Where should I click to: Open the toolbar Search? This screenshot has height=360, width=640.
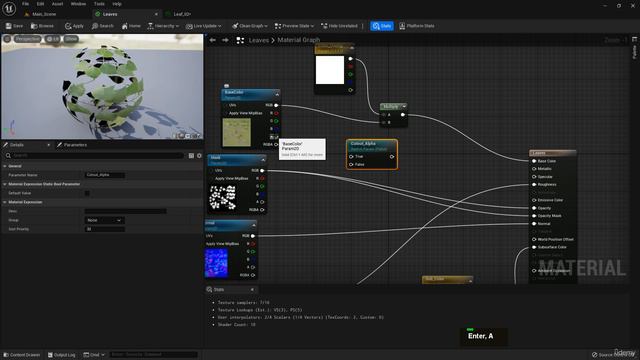103,26
